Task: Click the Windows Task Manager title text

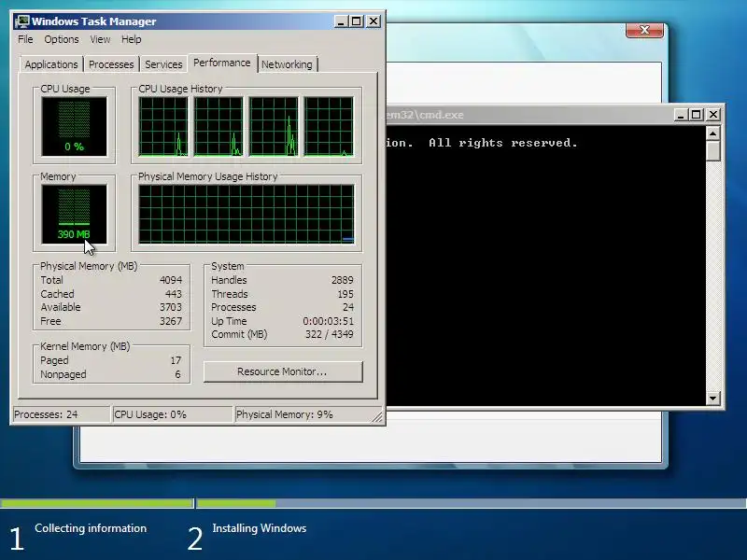Action: (x=94, y=21)
